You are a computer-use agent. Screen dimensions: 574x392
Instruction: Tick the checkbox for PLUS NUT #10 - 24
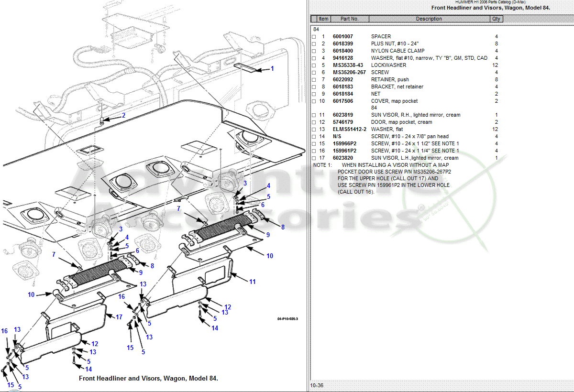[314, 44]
